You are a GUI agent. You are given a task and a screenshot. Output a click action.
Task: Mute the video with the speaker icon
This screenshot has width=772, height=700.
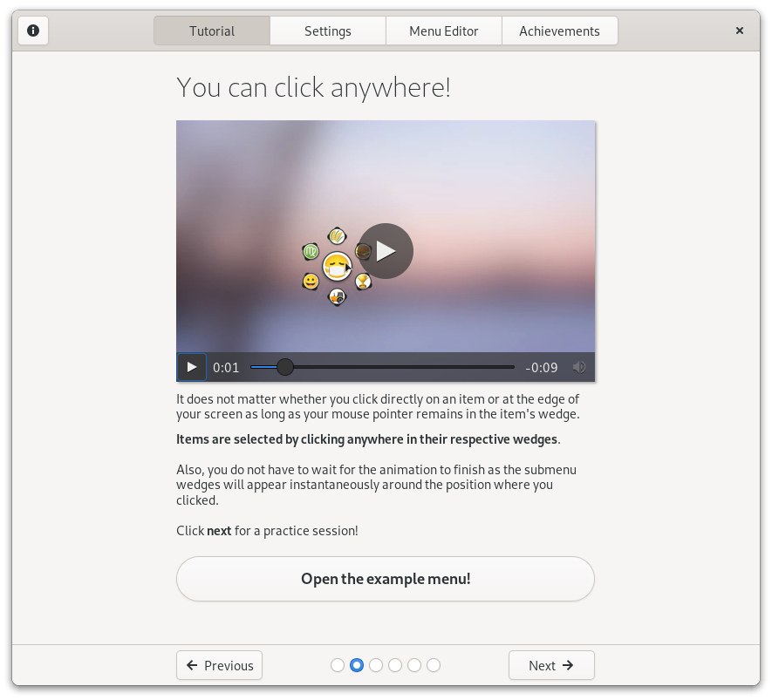click(x=579, y=367)
